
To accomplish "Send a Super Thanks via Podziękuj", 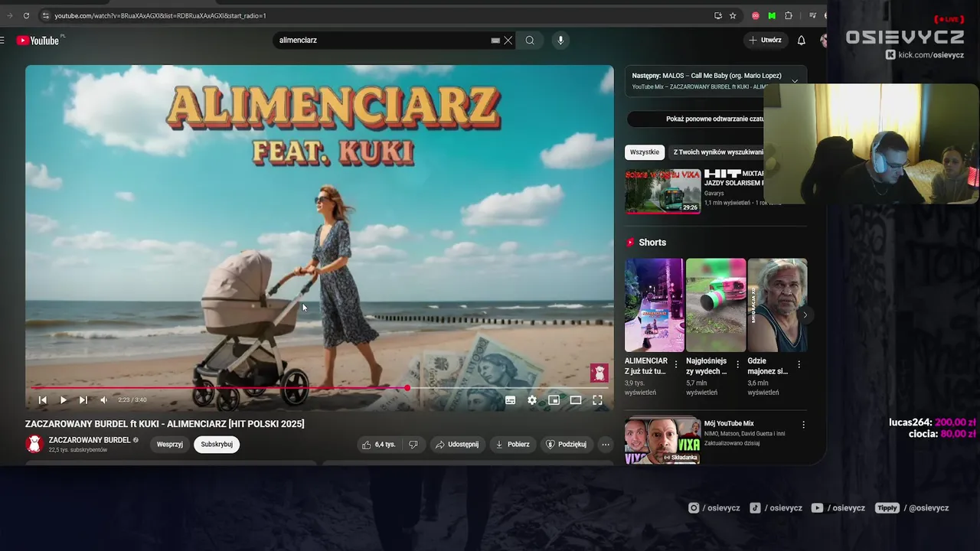I will (x=566, y=445).
